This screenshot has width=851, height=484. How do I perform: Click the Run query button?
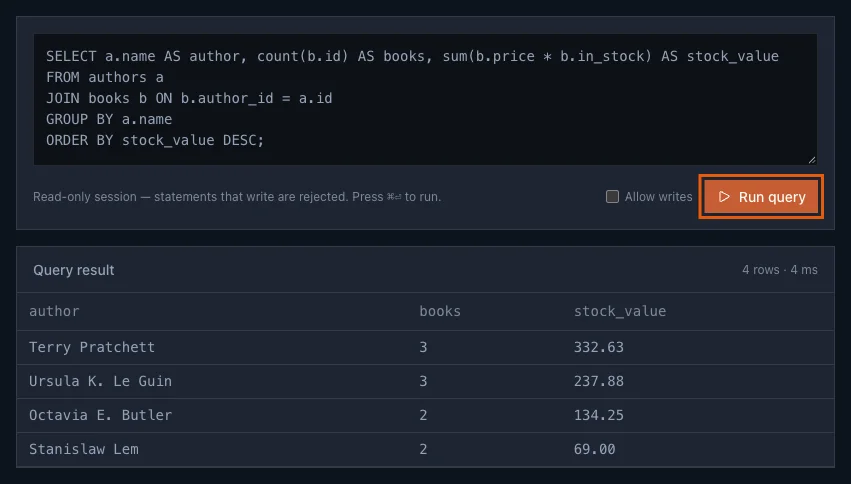[761, 196]
